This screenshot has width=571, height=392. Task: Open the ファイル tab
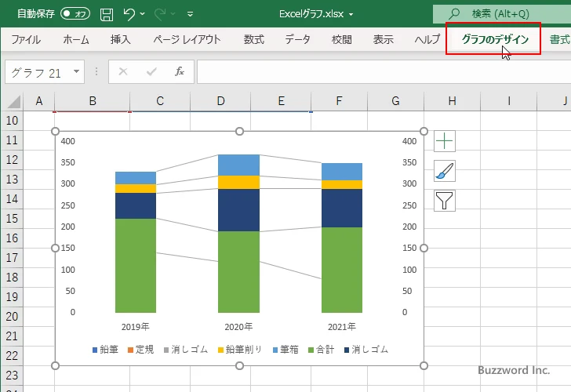tap(26, 39)
